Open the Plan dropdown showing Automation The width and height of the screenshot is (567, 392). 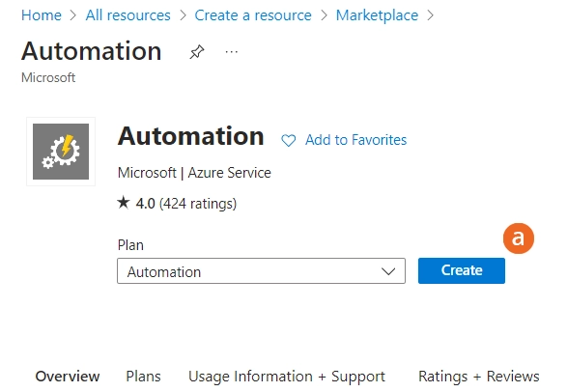(x=261, y=271)
